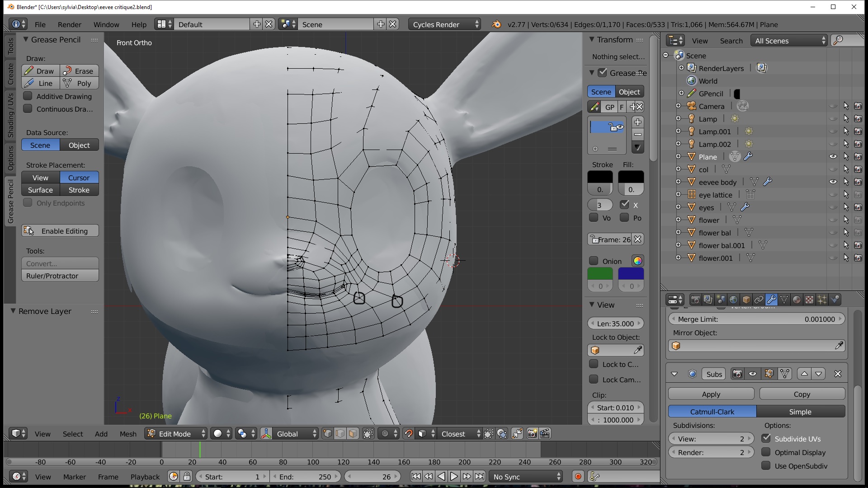Click the Enable Editing button
868x488 pixels.
(60, 231)
